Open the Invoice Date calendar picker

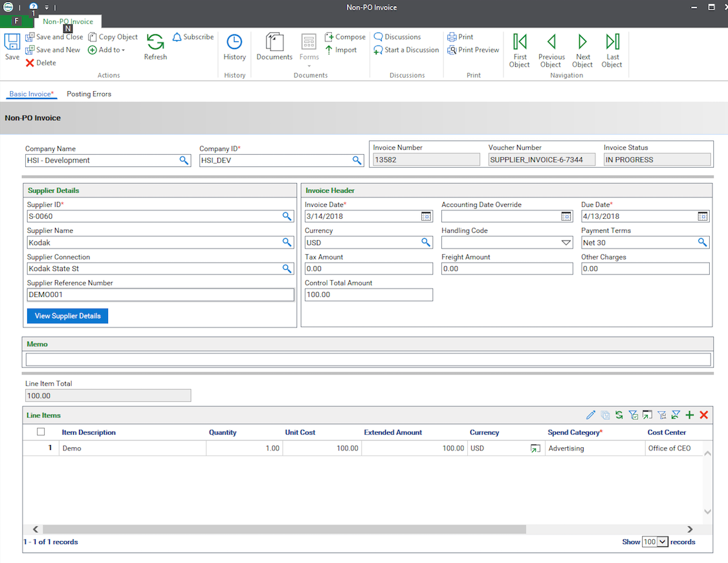(426, 216)
